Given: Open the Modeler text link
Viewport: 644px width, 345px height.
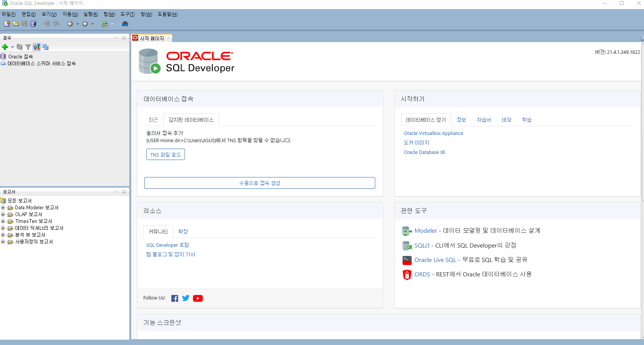Looking at the screenshot, I should click(426, 231).
